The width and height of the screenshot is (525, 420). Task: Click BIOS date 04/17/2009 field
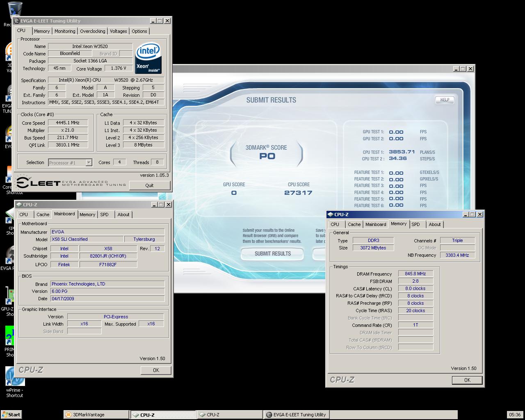(x=107, y=299)
